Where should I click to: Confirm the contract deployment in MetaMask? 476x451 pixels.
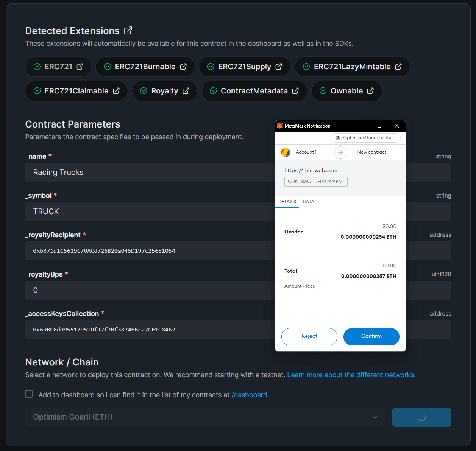click(x=371, y=336)
